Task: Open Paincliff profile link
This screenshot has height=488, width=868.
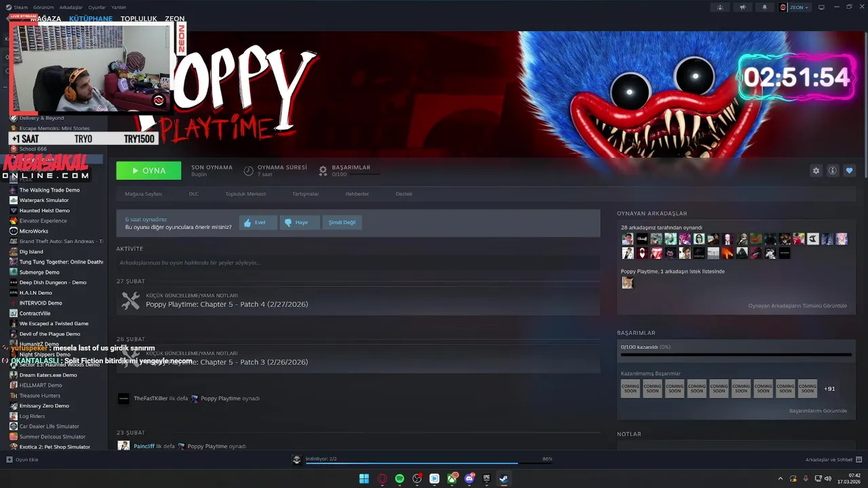Action: 144,447
